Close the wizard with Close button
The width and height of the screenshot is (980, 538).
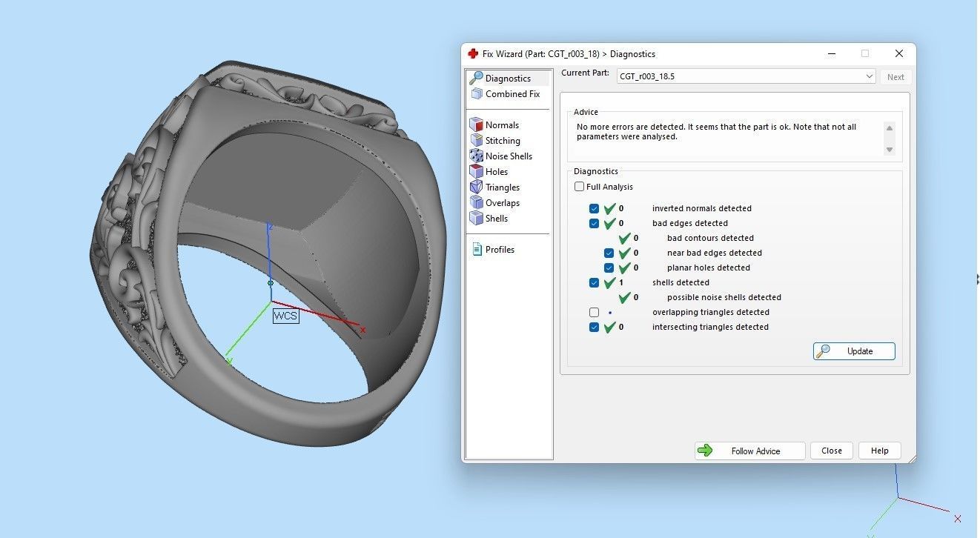pos(832,451)
